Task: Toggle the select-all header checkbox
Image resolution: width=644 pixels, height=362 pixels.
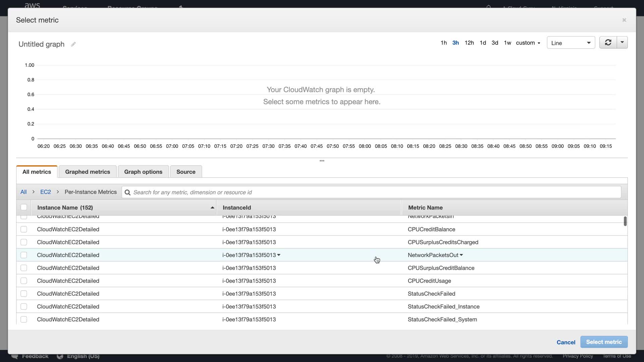Action: 24,207
